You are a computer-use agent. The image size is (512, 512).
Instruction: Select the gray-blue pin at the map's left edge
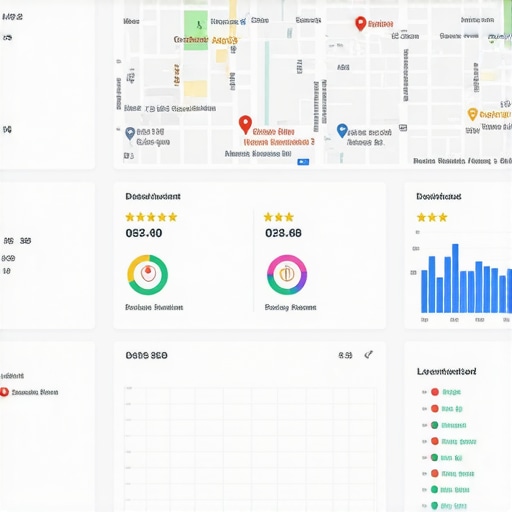tap(130, 133)
